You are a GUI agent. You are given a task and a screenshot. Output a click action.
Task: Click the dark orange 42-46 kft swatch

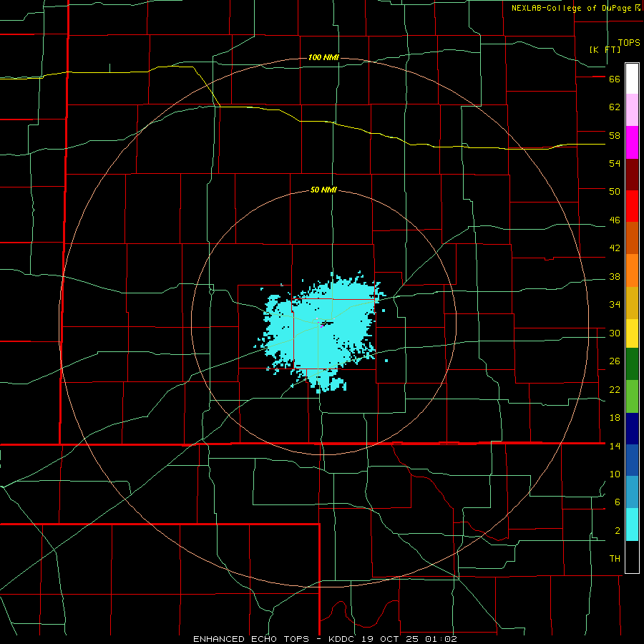click(632, 238)
